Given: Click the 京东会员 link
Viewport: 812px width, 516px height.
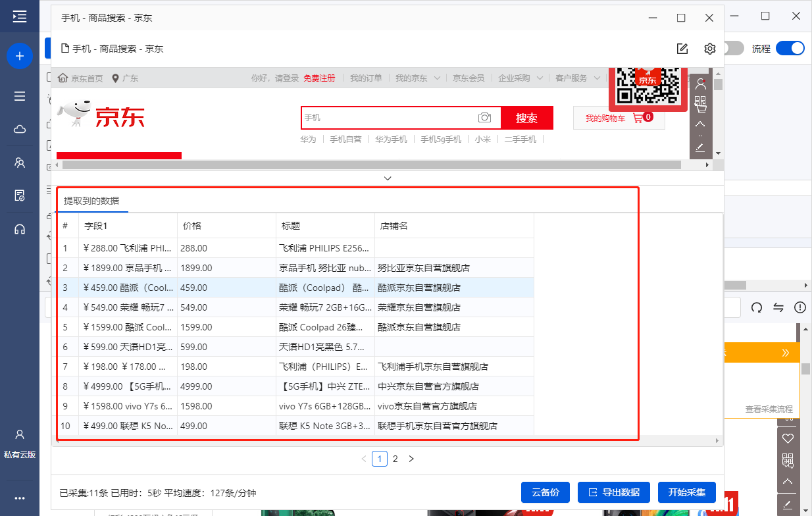Looking at the screenshot, I should (x=469, y=78).
